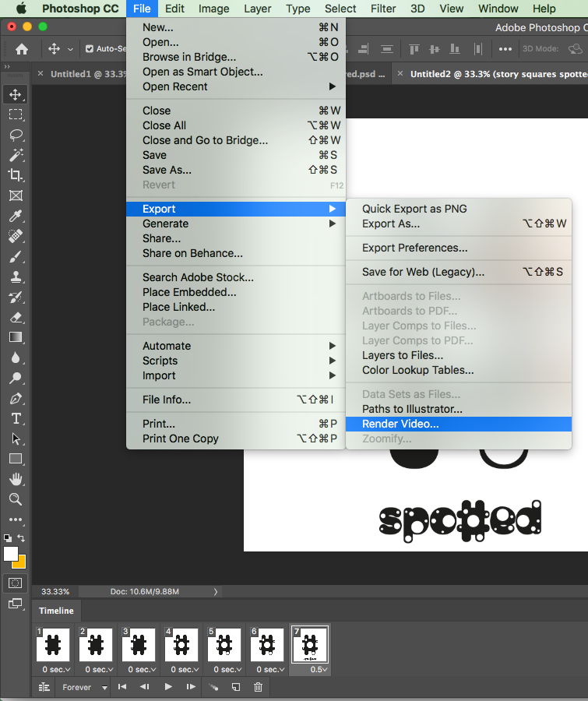The image size is (588, 701).
Task: Select the first animation frame
Action: (122, 687)
